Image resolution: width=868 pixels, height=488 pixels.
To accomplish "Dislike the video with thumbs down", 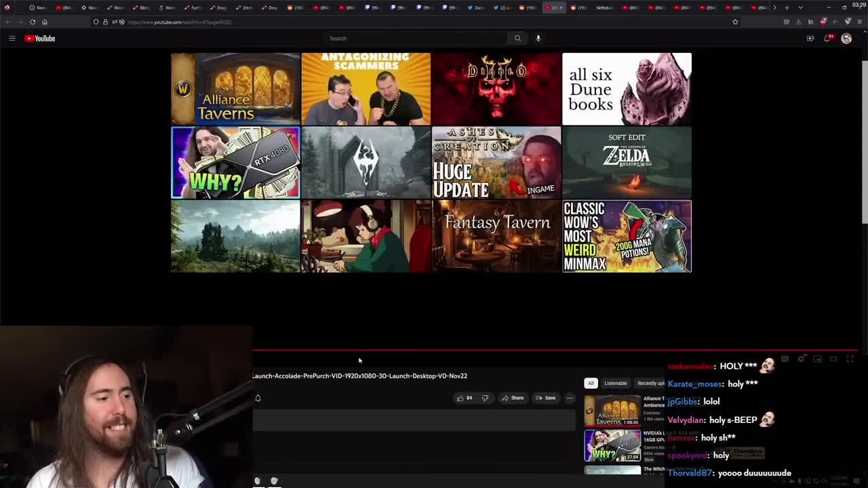I will [x=485, y=398].
